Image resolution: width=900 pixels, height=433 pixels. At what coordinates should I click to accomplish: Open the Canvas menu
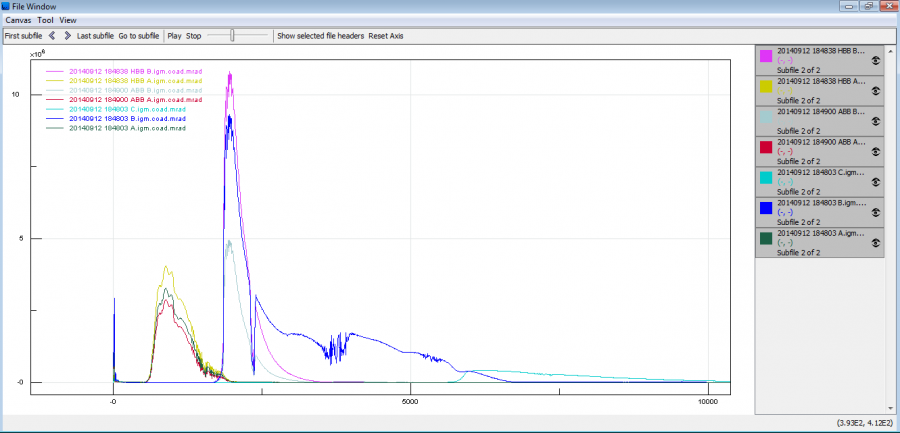(x=18, y=20)
